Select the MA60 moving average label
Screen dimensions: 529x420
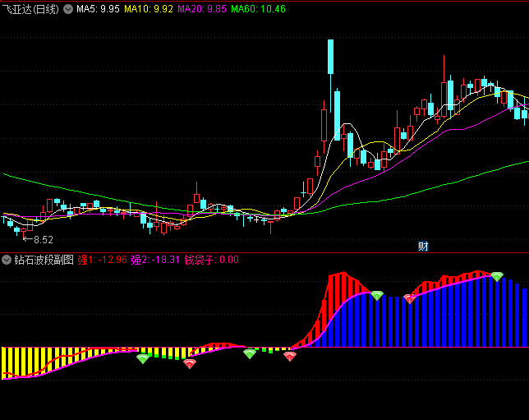pos(258,9)
